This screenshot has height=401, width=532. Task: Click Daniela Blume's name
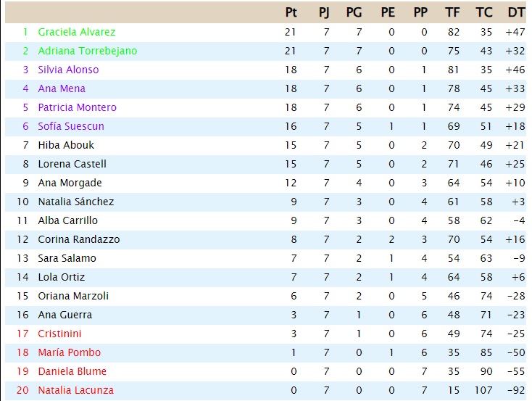[x=72, y=371]
